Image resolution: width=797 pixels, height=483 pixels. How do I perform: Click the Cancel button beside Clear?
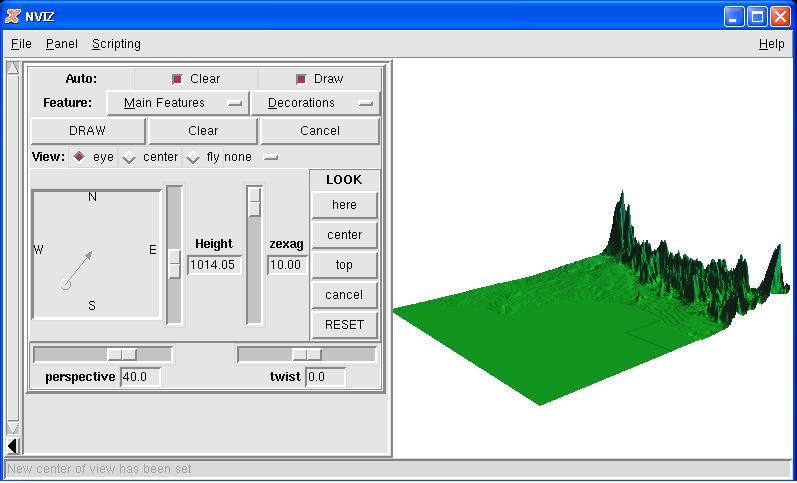point(320,131)
